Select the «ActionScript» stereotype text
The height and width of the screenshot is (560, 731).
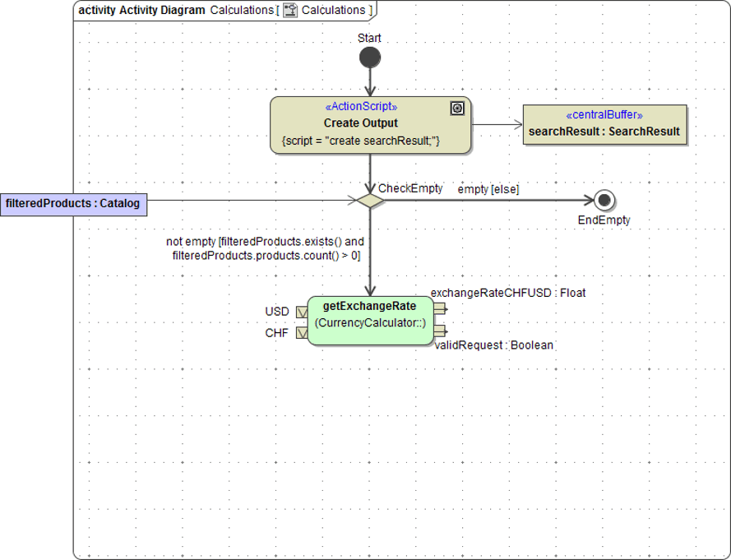click(362, 107)
